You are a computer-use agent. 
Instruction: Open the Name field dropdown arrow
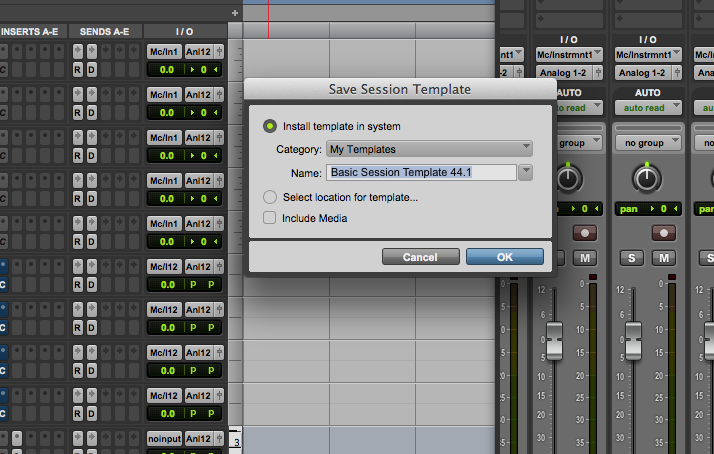525,172
